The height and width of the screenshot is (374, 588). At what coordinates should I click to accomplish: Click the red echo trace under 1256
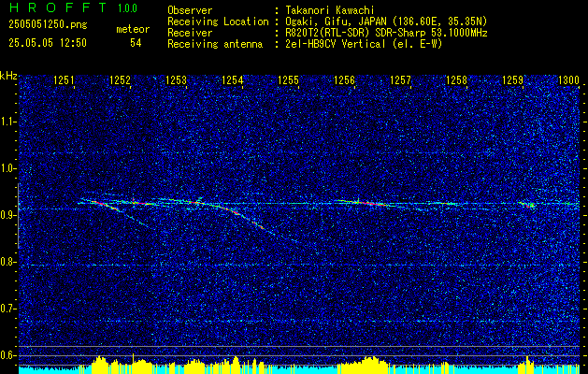369,203
